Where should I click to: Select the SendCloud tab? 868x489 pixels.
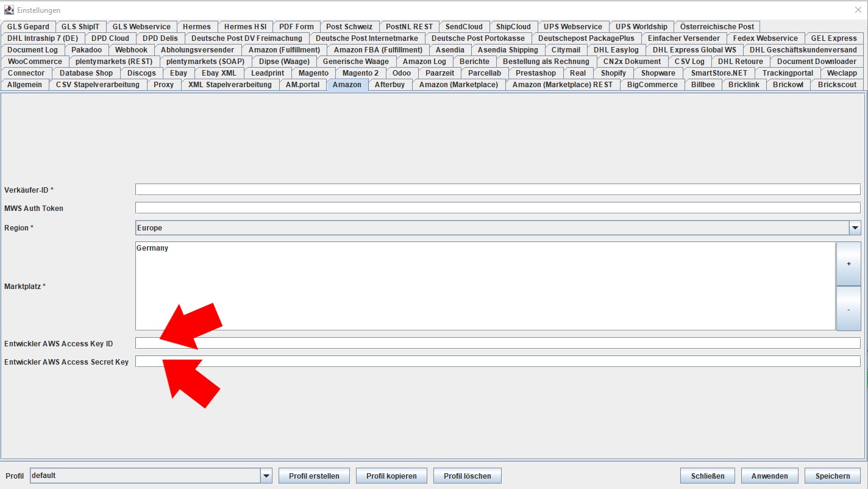pyautogui.click(x=464, y=27)
